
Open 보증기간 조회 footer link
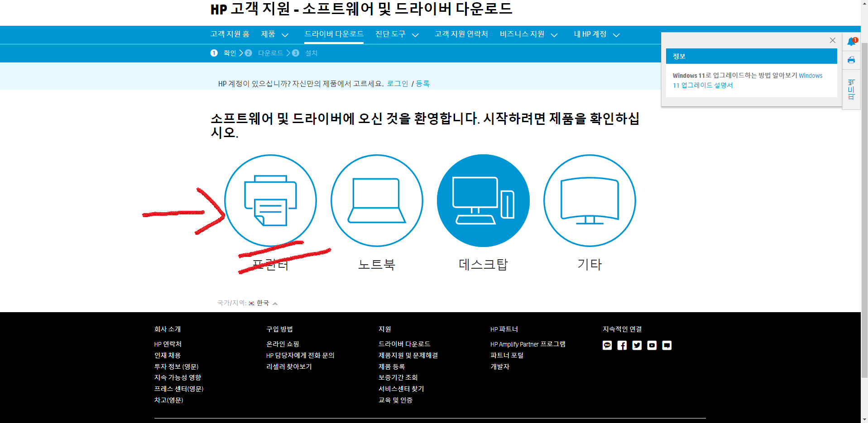click(398, 378)
